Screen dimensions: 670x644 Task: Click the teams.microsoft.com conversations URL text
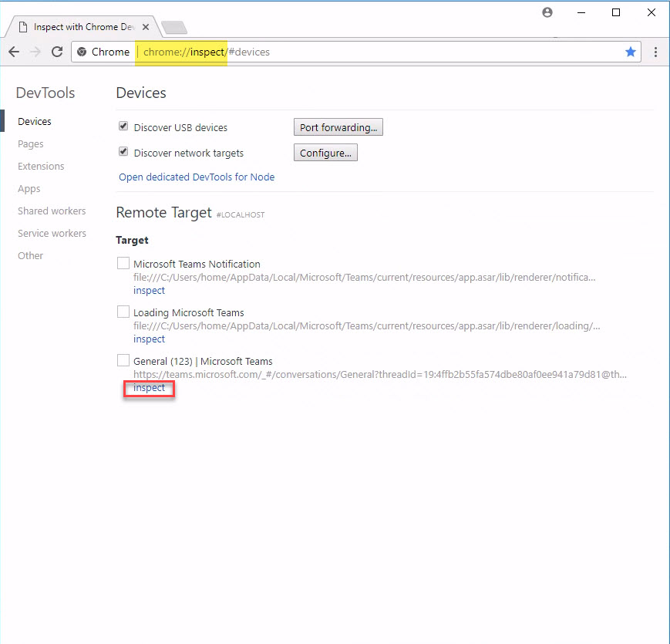(380, 374)
